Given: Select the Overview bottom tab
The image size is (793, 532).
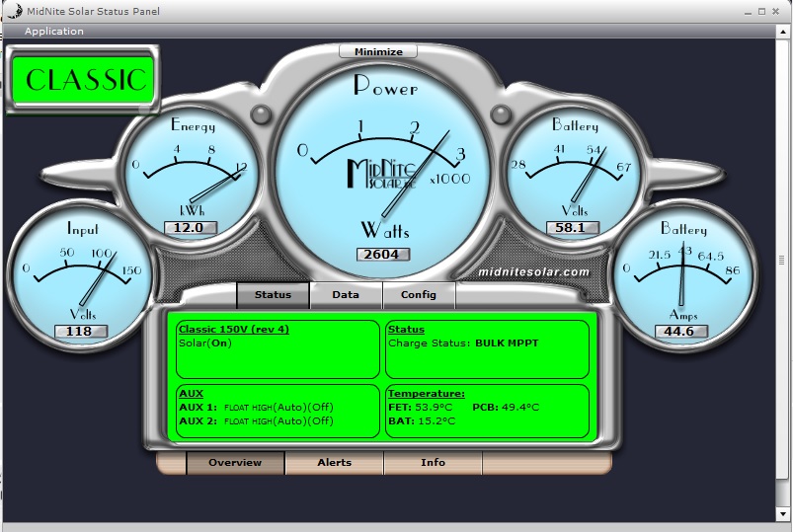Looking at the screenshot, I should pos(235,462).
